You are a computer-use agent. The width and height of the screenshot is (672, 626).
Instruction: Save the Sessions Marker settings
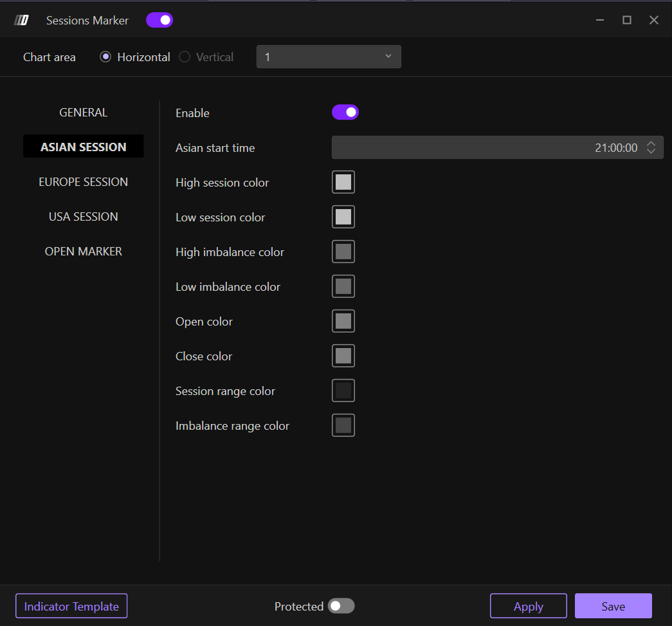click(x=613, y=606)
